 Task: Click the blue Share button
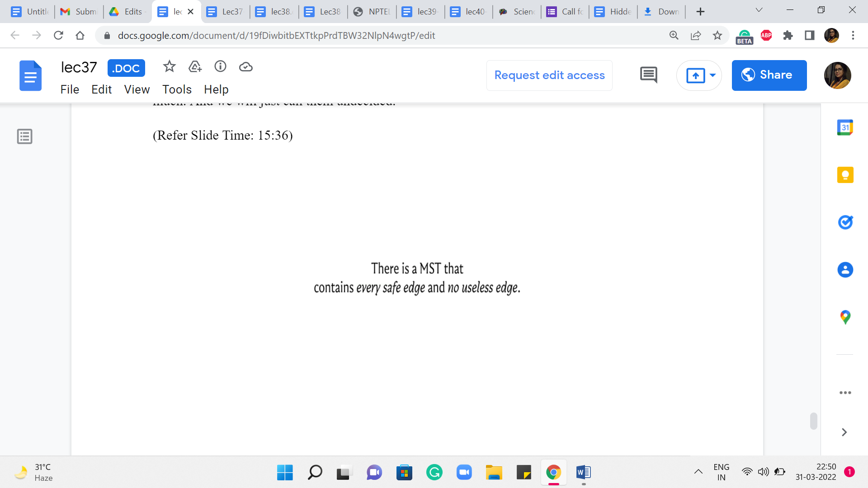(769, 75)
